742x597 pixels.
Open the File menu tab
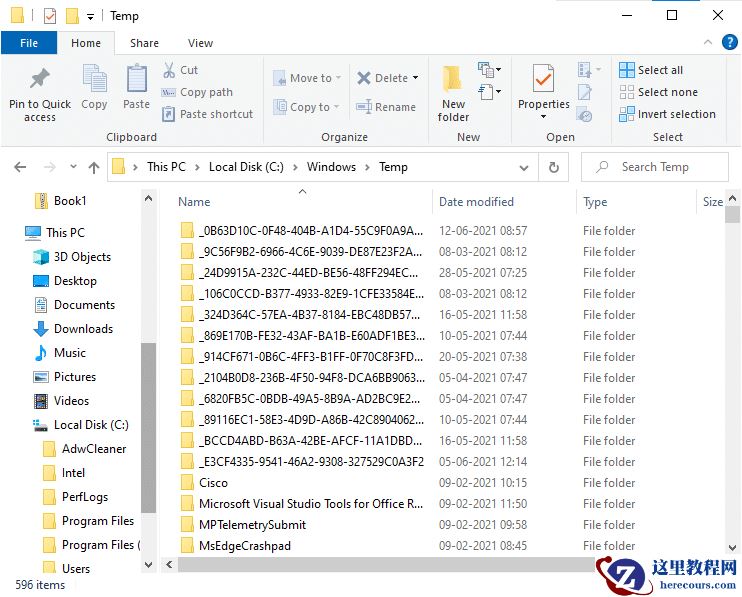coord(29,43)
